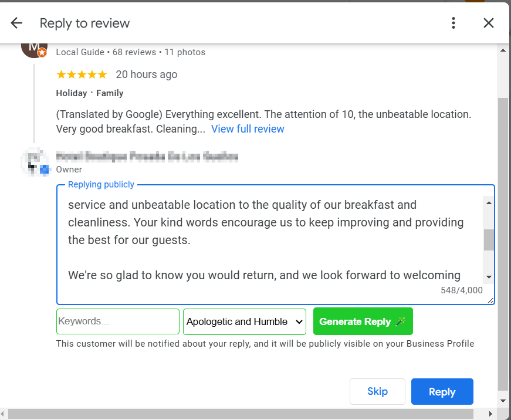
Task: Click the Skip button
Action: pos(377,392)
